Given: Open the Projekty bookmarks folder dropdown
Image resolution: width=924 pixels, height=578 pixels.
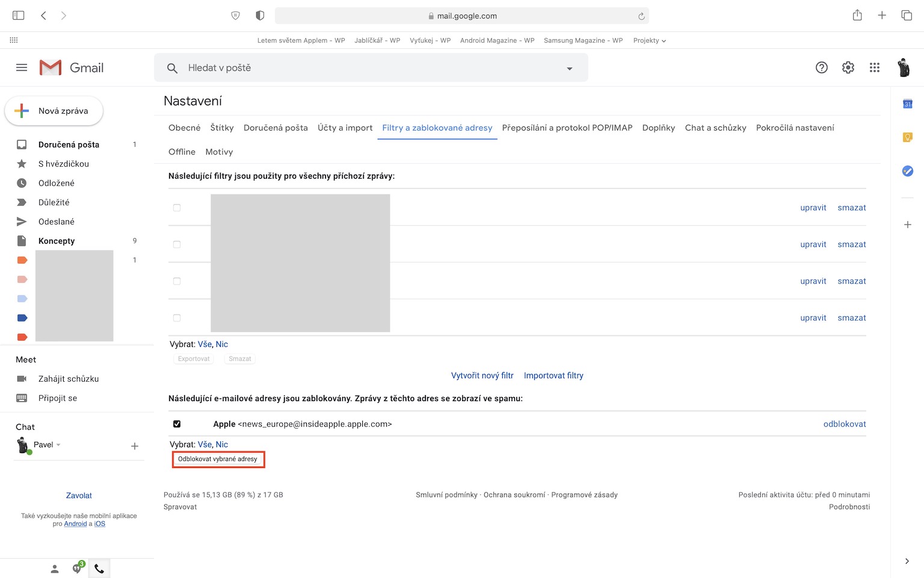Looking at the screenshot, I should pos(650,41).
